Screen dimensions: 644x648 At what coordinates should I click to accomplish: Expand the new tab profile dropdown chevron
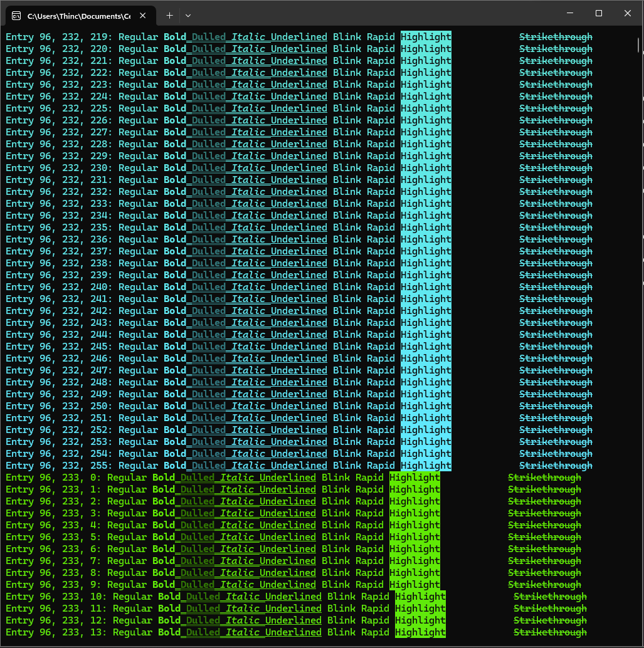188,15
